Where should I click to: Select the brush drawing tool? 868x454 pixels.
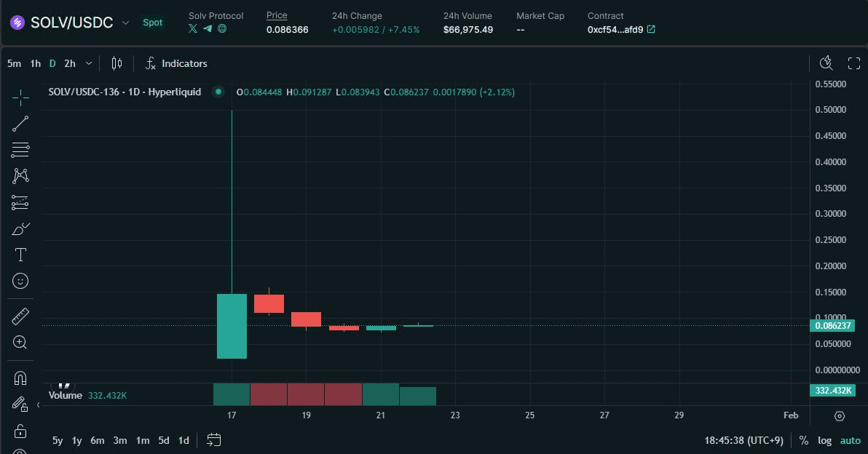(20, 228)
